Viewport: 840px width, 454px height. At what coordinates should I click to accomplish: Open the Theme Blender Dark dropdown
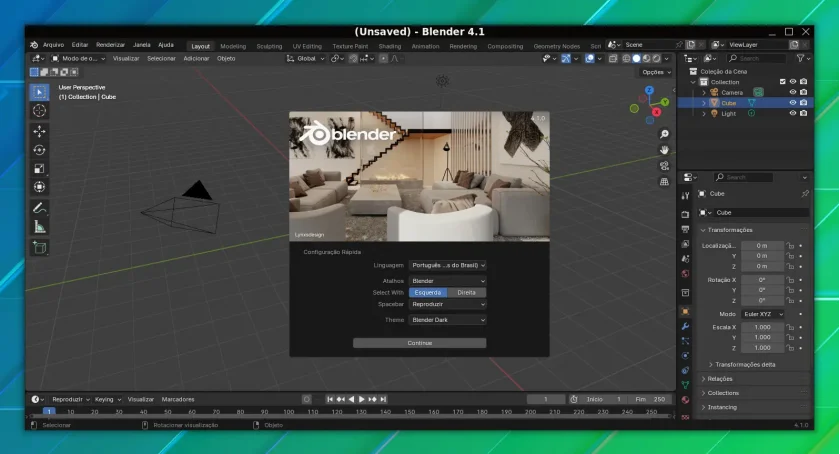click(x=447, y=320)
